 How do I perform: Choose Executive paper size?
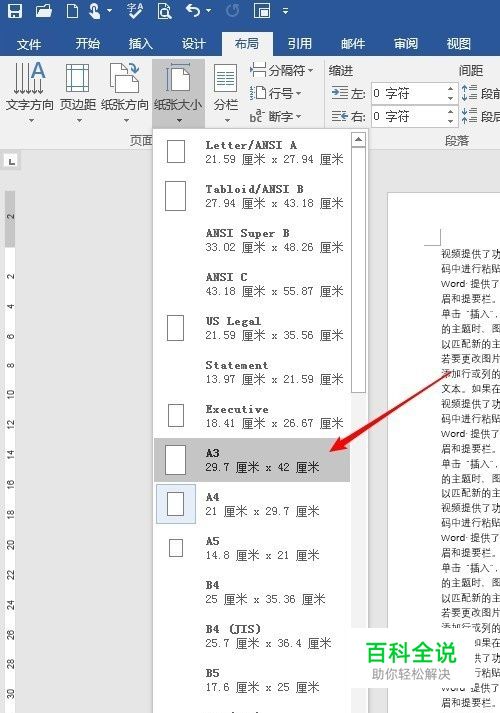[252, 416]
